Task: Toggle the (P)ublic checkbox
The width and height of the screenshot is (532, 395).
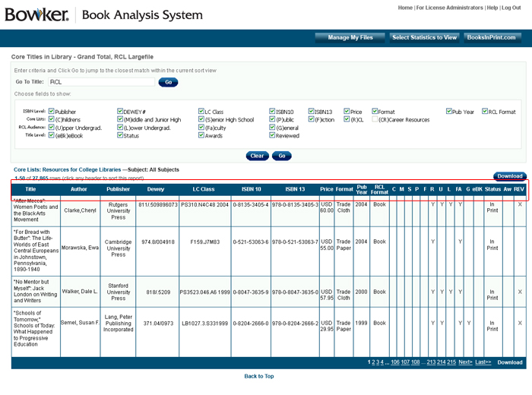Action: point(272,119)
